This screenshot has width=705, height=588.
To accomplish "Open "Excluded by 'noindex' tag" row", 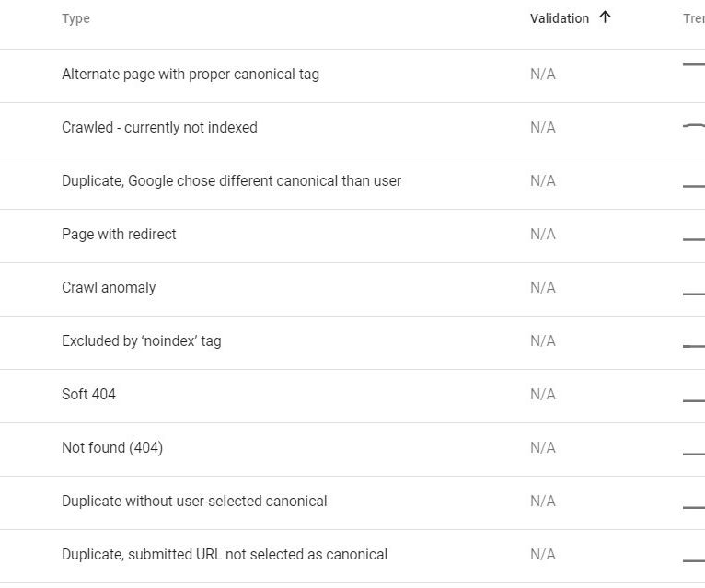I will pyautogui.click(x=142, y=341).
